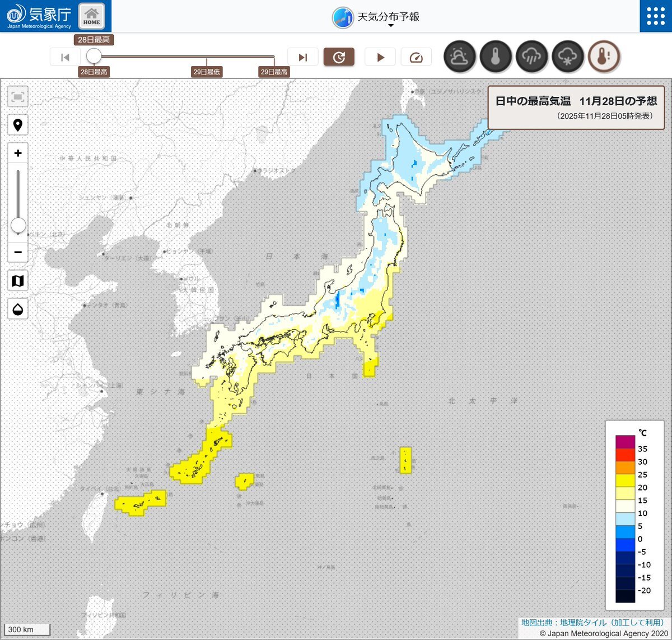672x640 pixels.
Task: Click the full extent map frame button
Action: [18, 97]
